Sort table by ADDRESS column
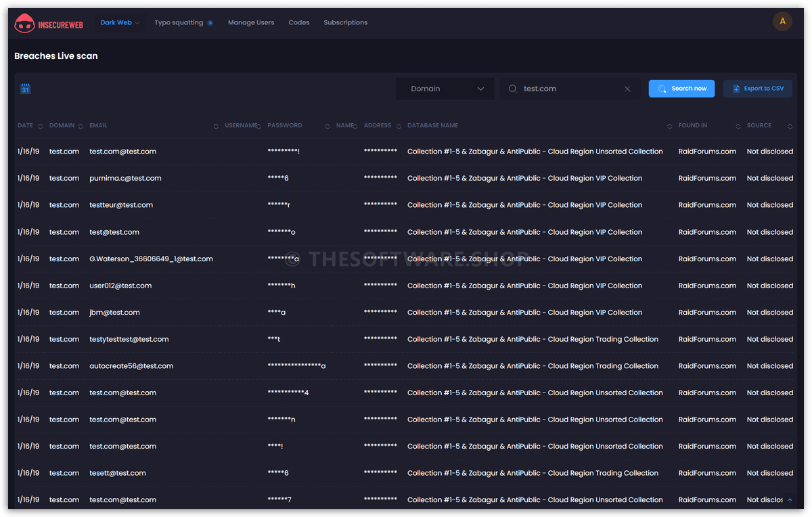 point(399,126)
